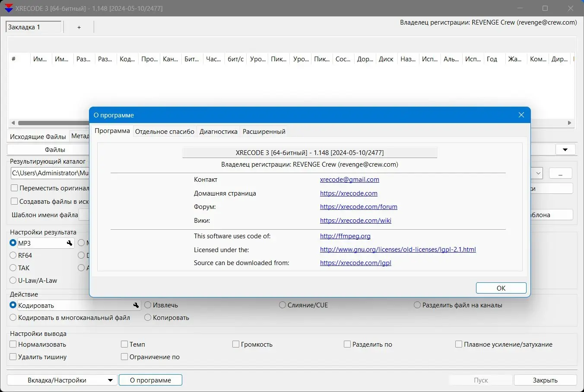Enable the Нормализовать checkbox

[13, 345]
